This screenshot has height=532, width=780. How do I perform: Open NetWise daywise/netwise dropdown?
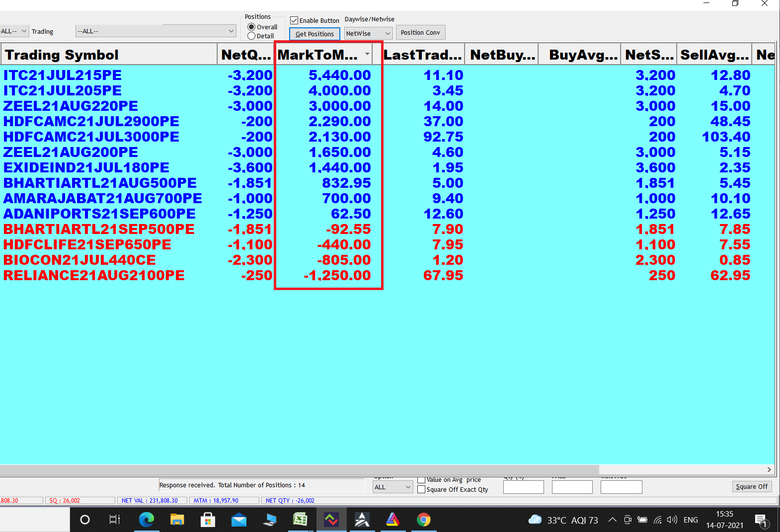tap(368, 33)
